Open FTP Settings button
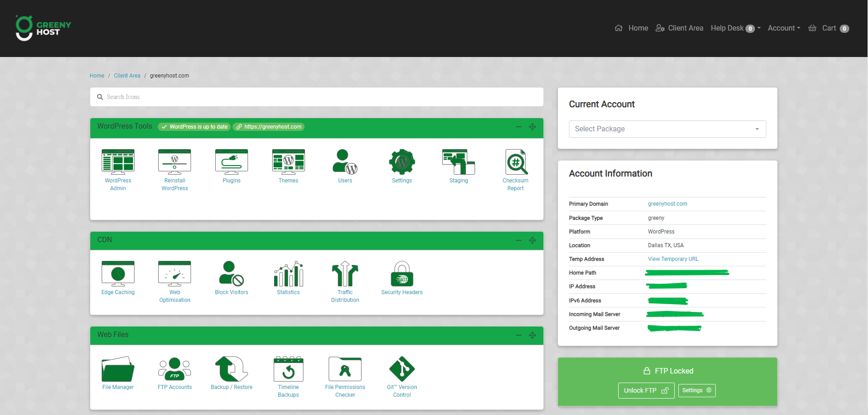Image resolution: width=868 pixels, height=415 pixels. tap(697, 390)
